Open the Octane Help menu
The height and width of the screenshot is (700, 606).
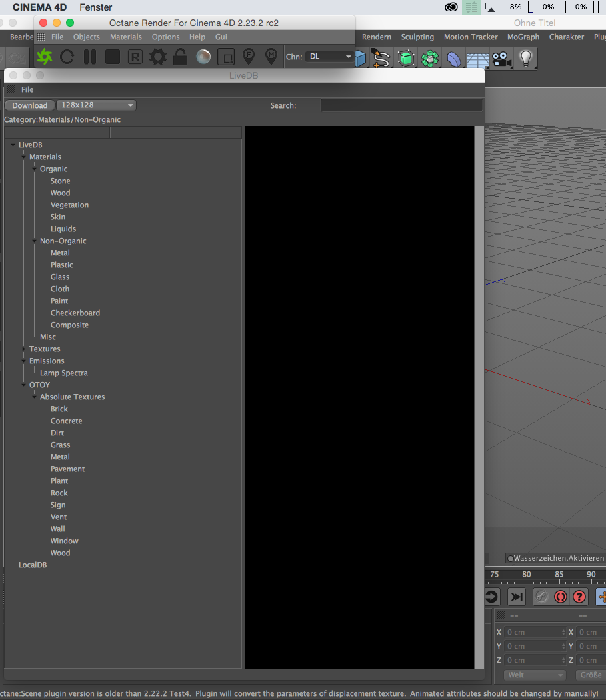[197, 37]
